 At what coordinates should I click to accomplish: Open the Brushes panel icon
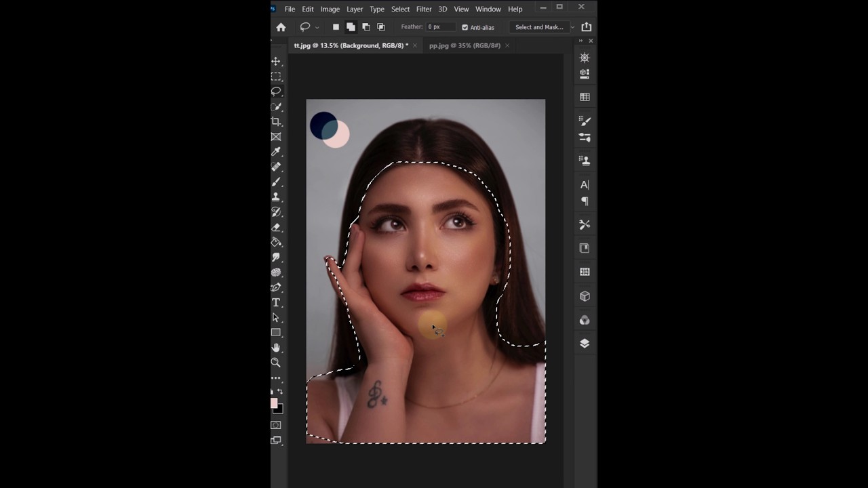pos(585,121)
